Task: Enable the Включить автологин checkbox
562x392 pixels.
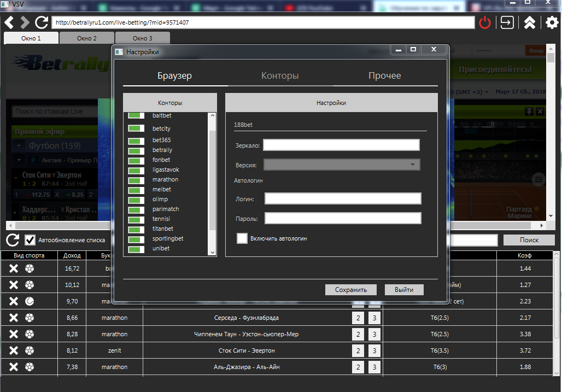Action: click(242, 238)
